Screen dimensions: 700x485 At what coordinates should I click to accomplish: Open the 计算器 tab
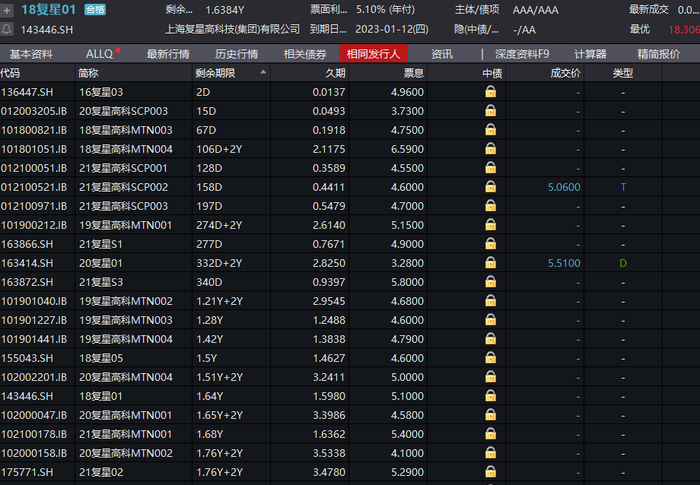pyautogui.click(x=590, y=54)
